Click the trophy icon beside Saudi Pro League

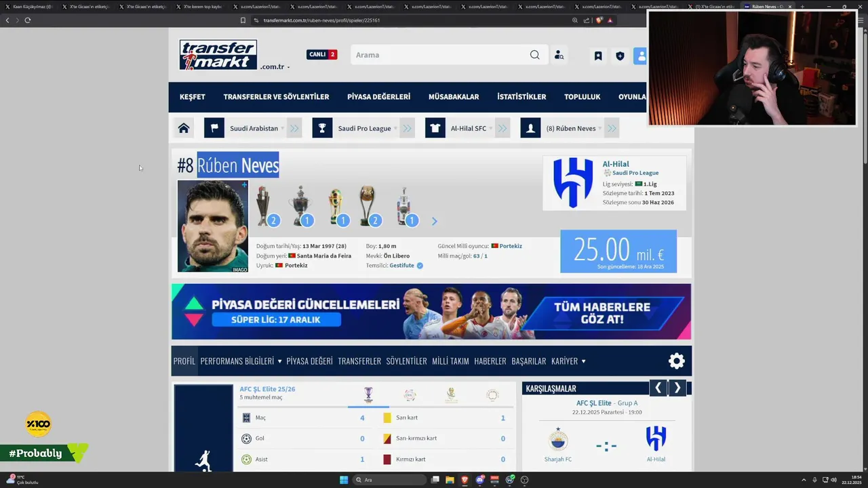coord(322,128)
